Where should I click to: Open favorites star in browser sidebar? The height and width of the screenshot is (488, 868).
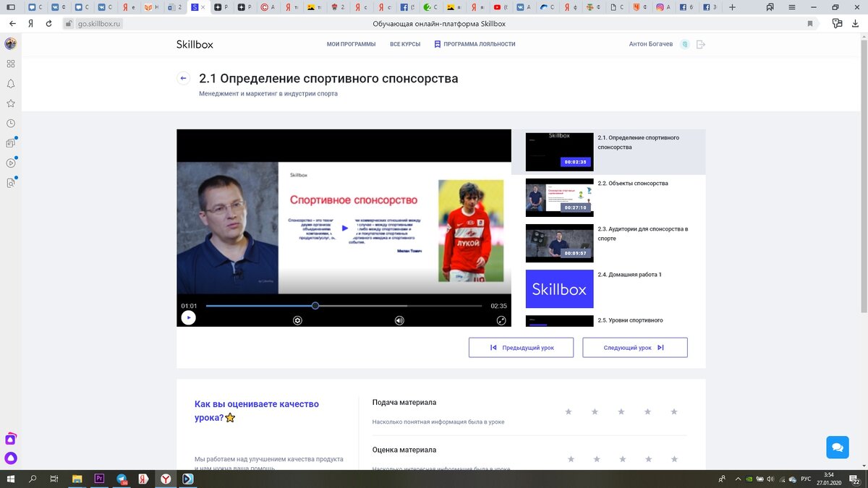(x=11, y=103)
